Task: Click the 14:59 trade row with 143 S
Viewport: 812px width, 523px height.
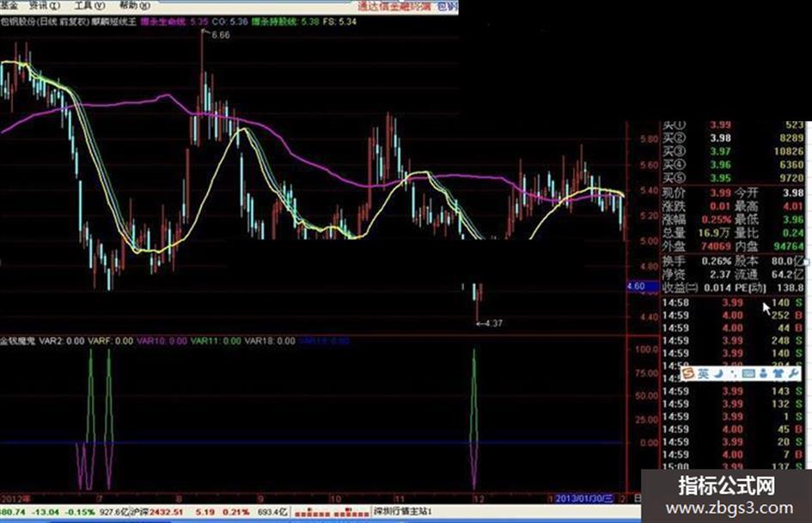Action: tap(733, 392)
